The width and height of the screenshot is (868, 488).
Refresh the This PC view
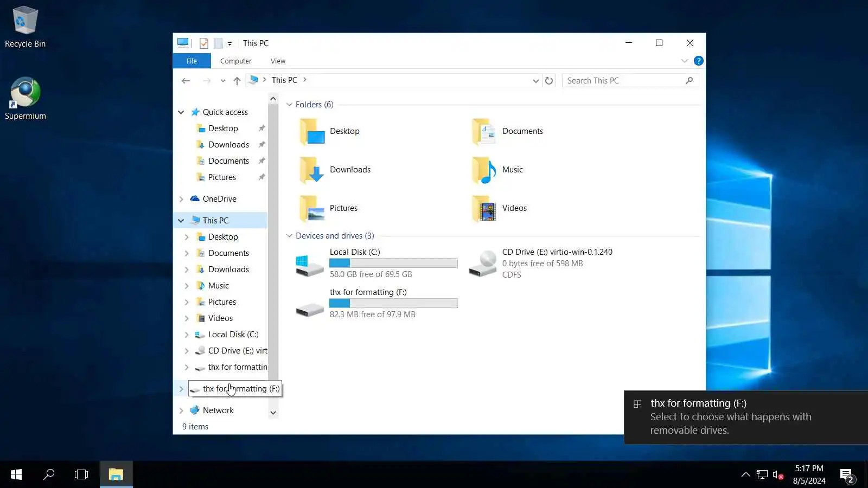[549, 81]
